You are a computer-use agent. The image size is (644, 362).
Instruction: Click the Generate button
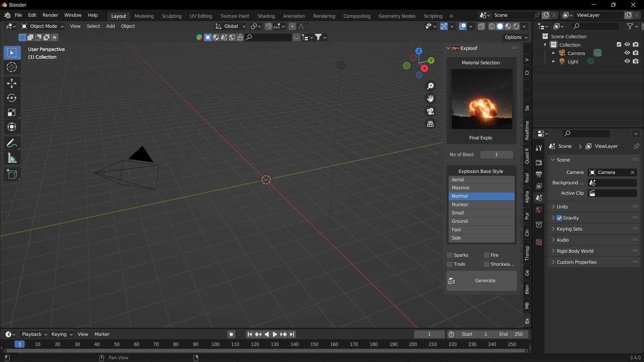tap(481, 281)
